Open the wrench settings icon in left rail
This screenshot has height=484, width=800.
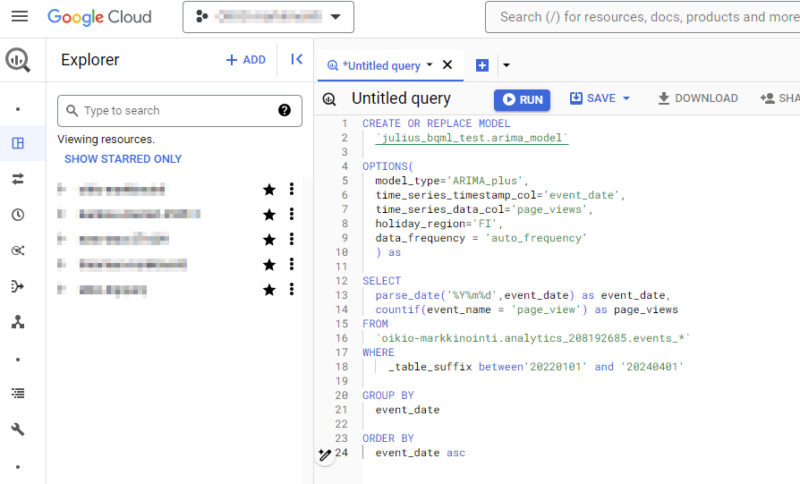(x=18, y=429)
